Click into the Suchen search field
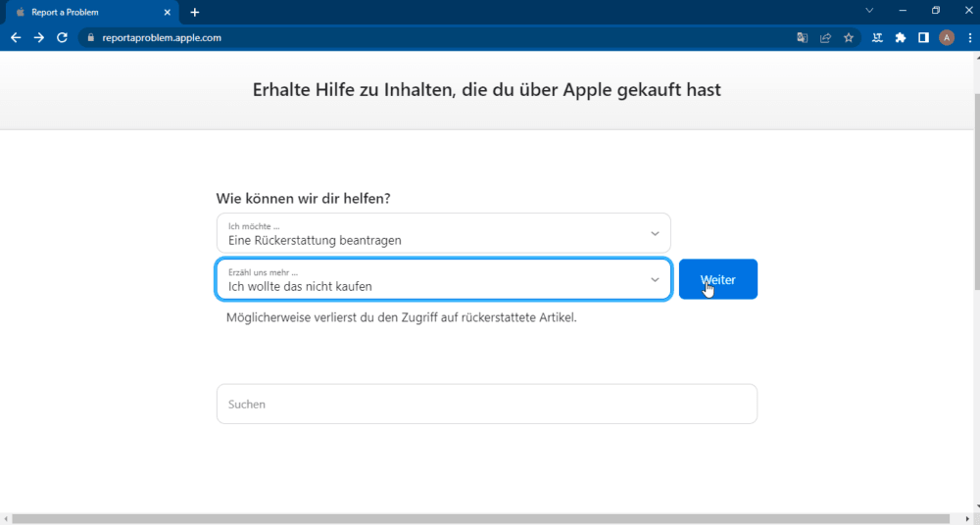The image size is (980, 525). 487,404
